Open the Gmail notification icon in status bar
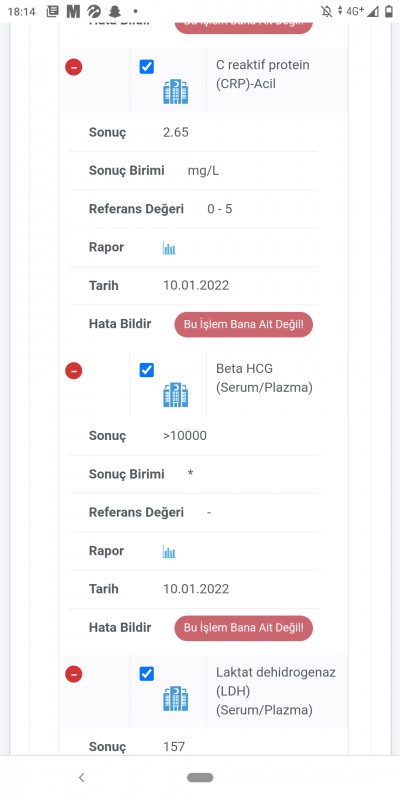400x800 pixels. click(73, 11)
